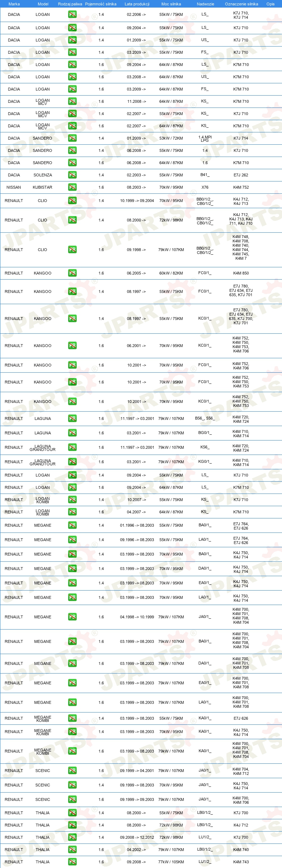Click fuel icon in Kangoo 60kW / 82KM row
The width and height of the screenshot is (282, 868).
pos(72,273)
